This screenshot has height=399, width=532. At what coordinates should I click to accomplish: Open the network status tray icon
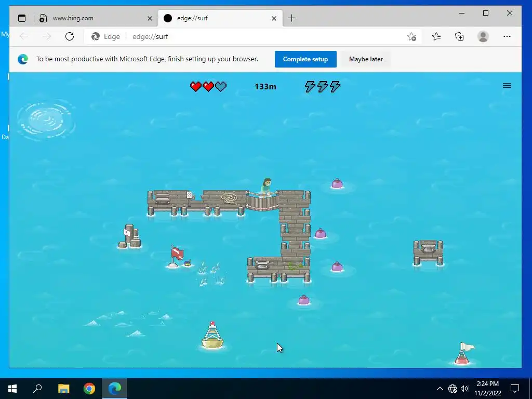pos(453,389)
